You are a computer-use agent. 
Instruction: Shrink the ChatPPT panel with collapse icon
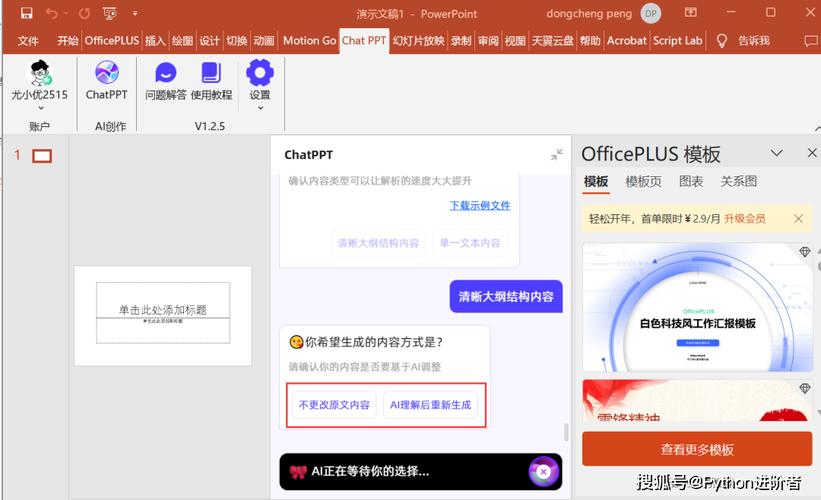(x=557, y=154)
